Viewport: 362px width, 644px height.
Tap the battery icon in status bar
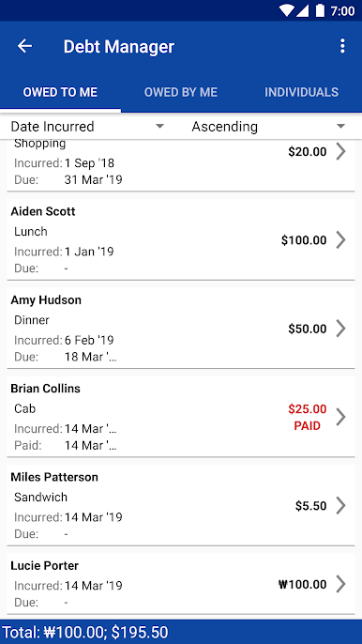click(x=320, y=10)
